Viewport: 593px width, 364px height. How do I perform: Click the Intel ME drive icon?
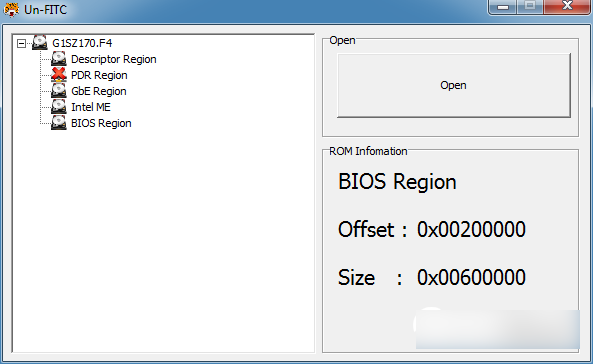click(59, 107)
